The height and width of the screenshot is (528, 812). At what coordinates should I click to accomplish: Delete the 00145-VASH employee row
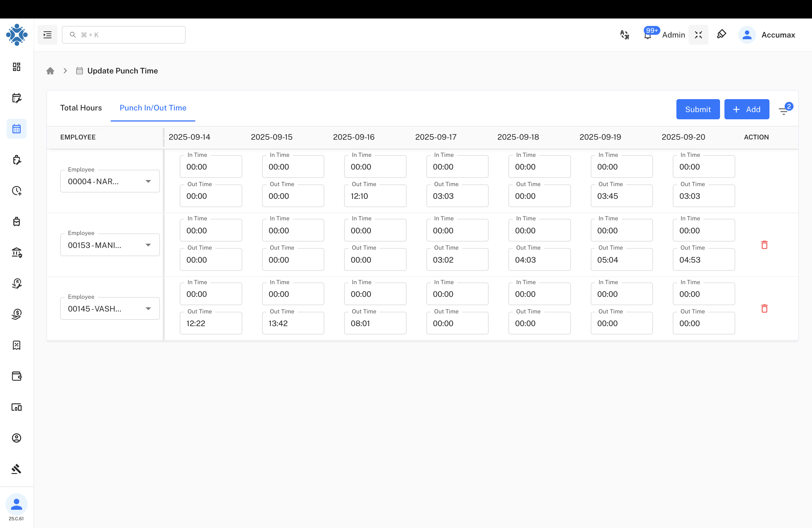(764, 308)
